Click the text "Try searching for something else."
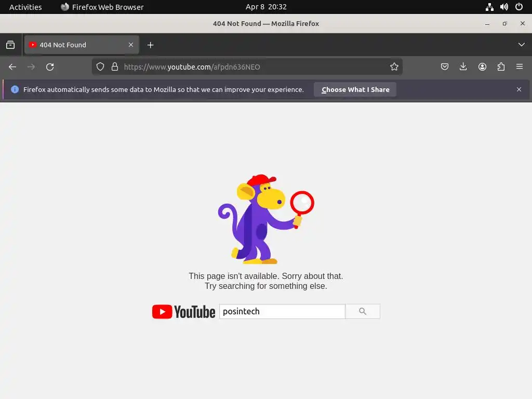The image size is (532, 399). [266, 286]
